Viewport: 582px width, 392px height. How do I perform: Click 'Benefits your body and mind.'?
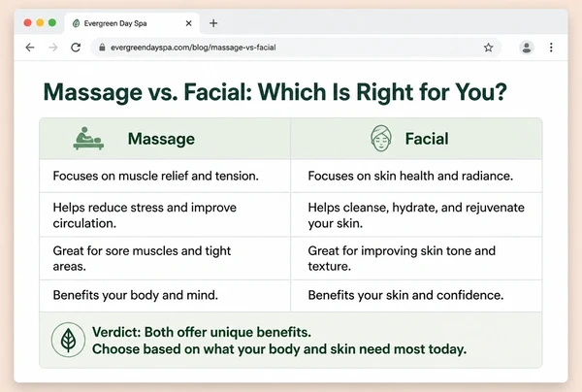136,295
